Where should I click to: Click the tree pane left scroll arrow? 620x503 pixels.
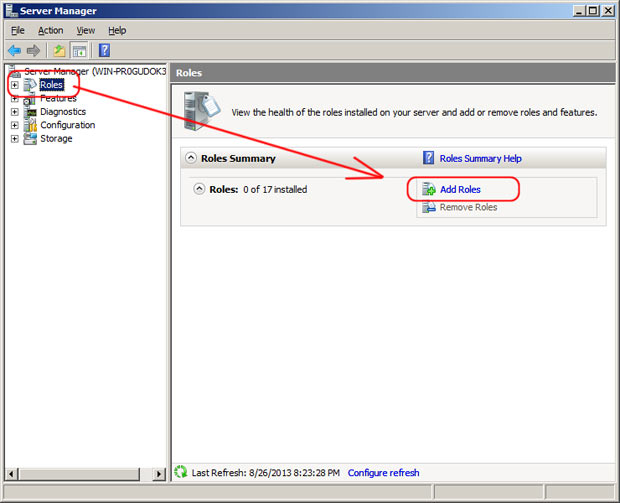[11, 474]
